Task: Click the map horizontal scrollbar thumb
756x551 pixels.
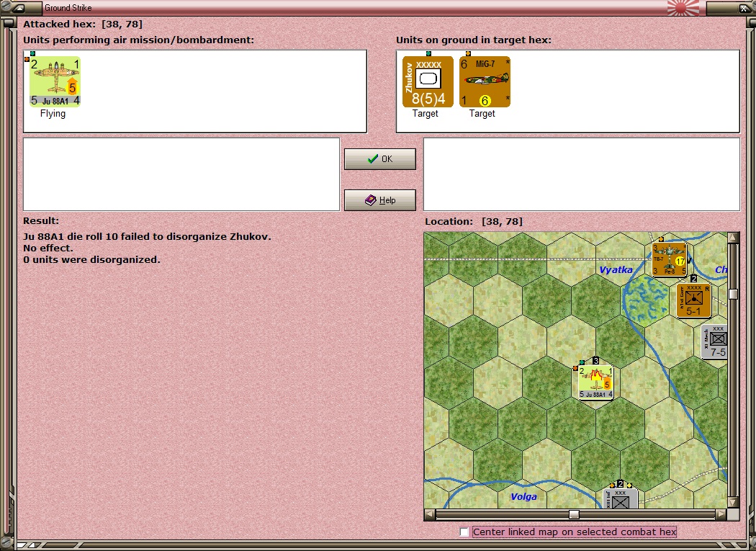Action: click(x=574, y=514)
